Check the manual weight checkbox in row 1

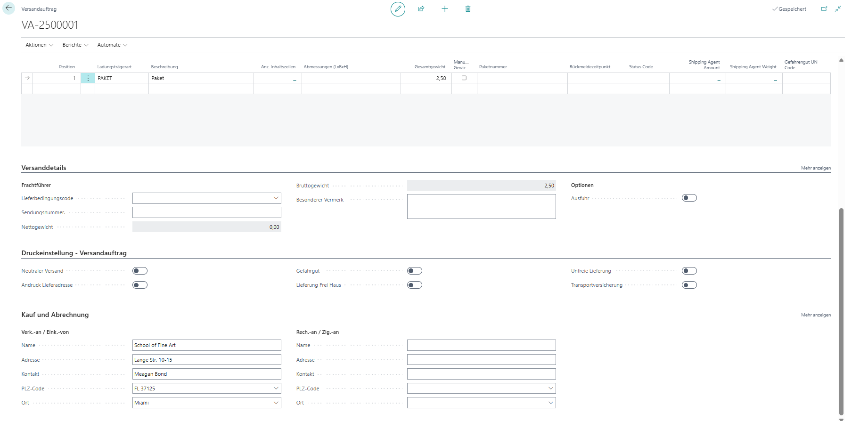pos(464,78)
